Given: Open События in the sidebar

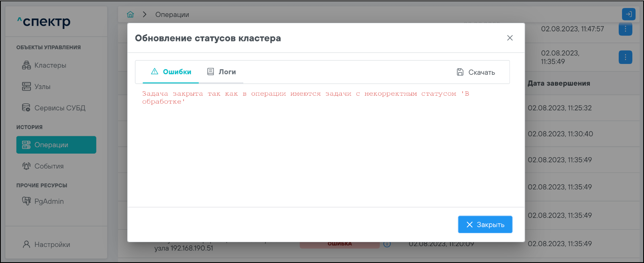Looking at the screenshot, I should coord(56,166).
